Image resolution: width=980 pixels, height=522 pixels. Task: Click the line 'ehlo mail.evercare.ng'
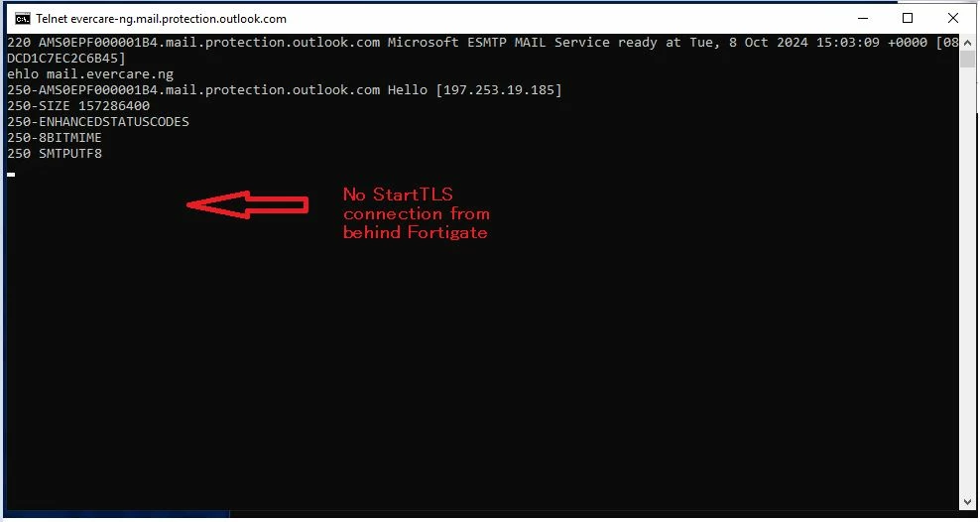(x=90, y=74)
